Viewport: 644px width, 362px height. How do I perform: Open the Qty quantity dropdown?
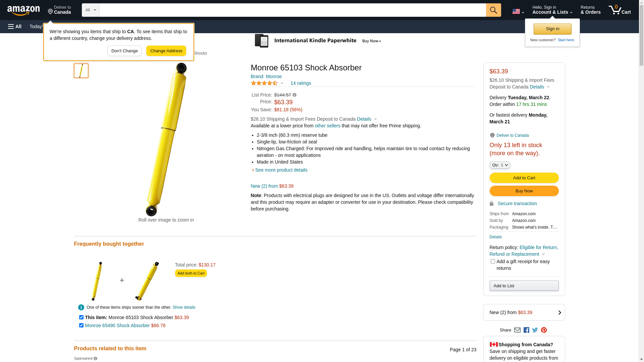coord(500,165)
